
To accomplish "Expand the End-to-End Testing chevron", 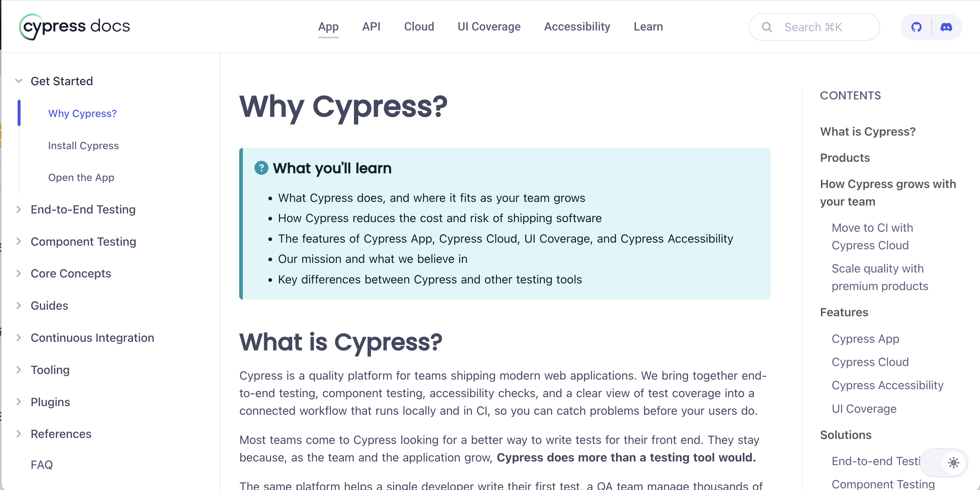I will (19, 210).
